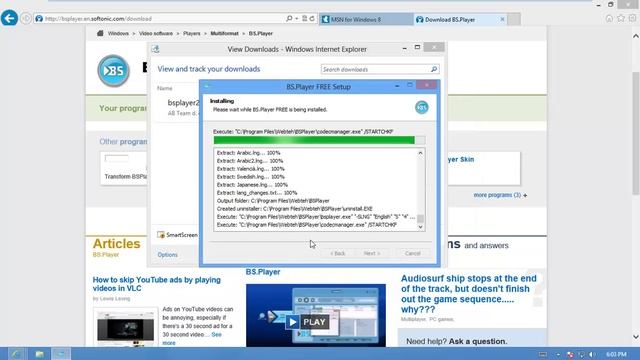
Task: Select the 'Created uninstaller' log line
Action: click(x=294, y=209)
